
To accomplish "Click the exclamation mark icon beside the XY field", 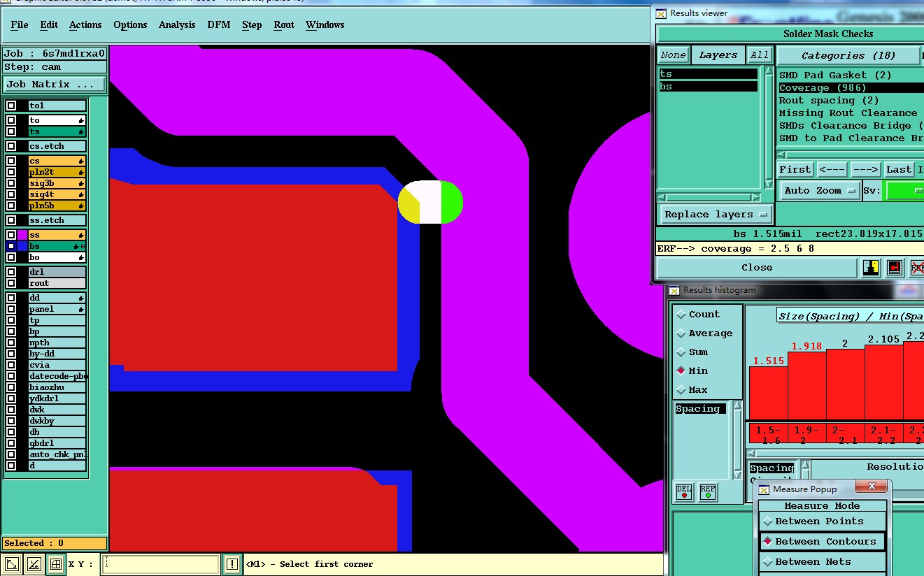I will 232,564.
